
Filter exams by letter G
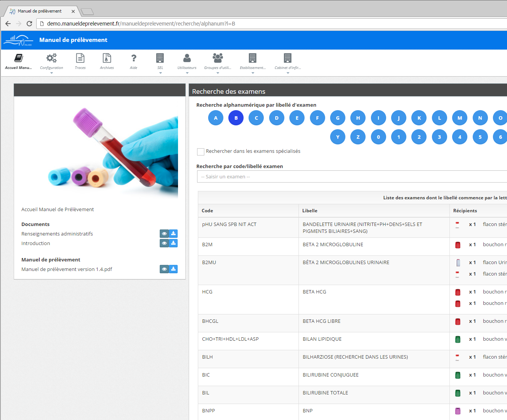tap(337, 118)
